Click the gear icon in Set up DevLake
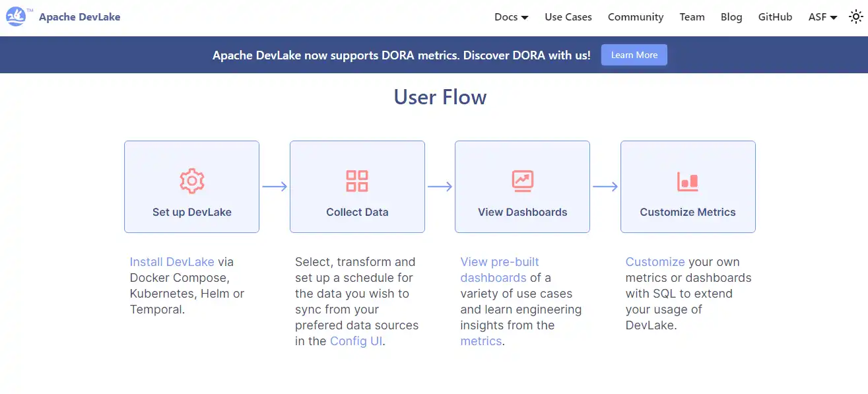Screen dimensions: 868x394 192,181
